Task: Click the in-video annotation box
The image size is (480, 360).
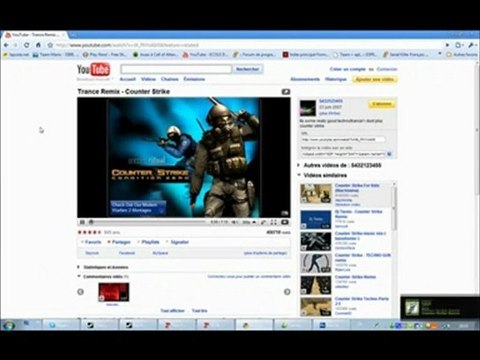Action: pyautogui.click(x=138, y=208)
